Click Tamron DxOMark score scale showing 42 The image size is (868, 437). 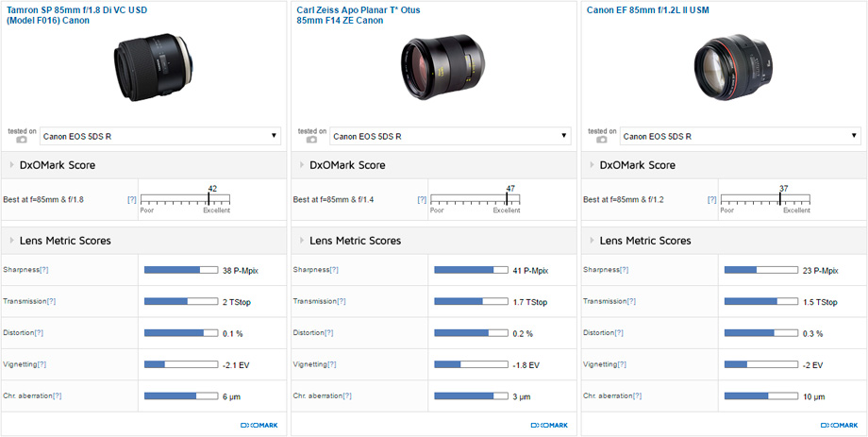coord(186,199)
